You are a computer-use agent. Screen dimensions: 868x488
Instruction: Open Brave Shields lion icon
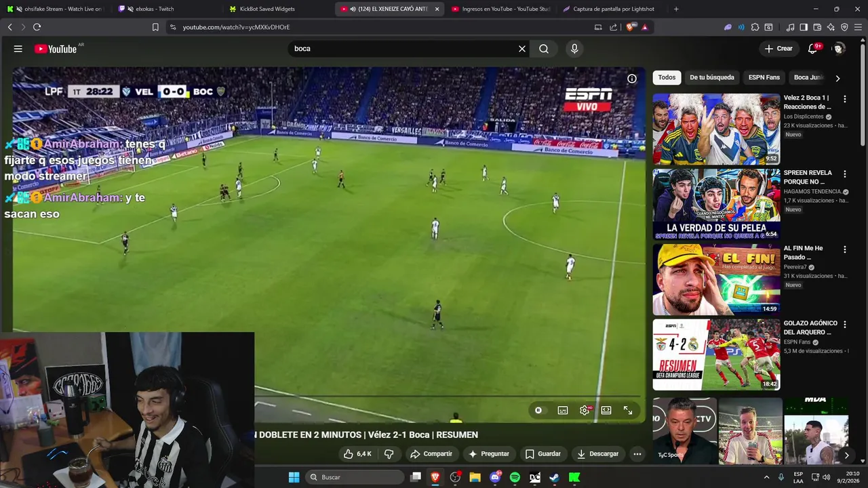pos(631,27)
